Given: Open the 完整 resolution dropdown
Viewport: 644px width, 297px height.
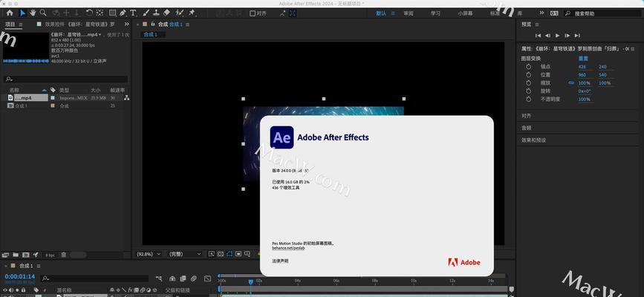Looking at the screenshot, I should pyautogui.click(x=185, y=254).
